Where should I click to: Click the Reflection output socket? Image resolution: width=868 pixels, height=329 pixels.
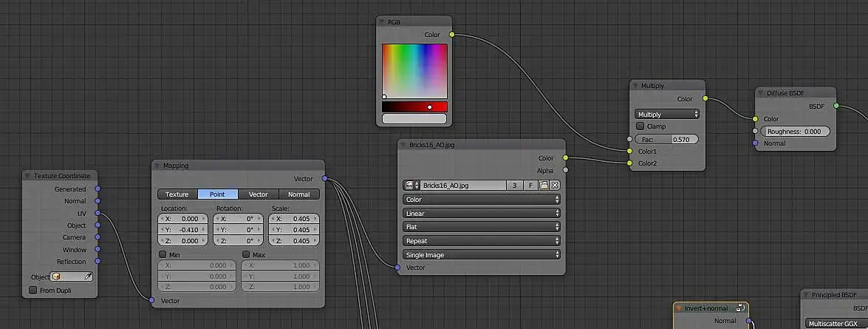coord(98,261)
